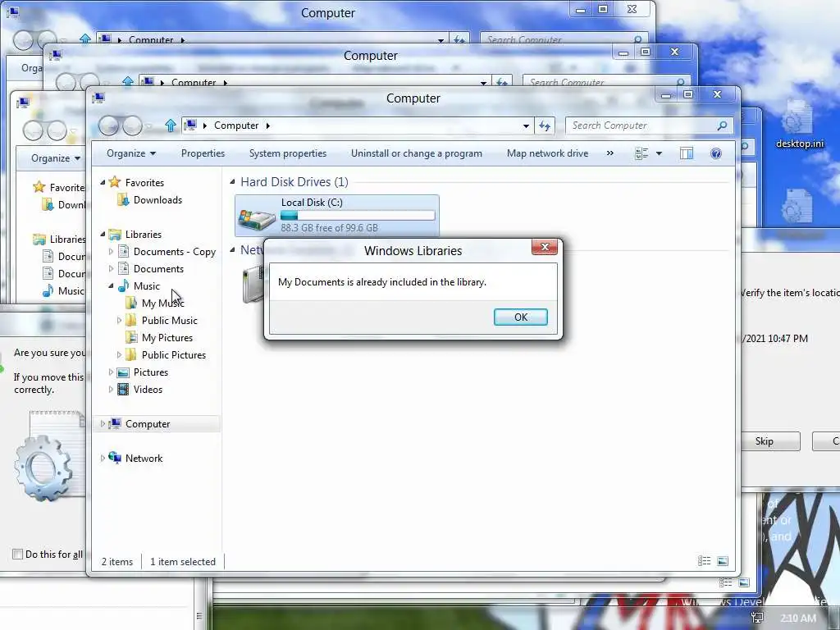Expand the Network node
840x630 pixels.
[103, 458]
